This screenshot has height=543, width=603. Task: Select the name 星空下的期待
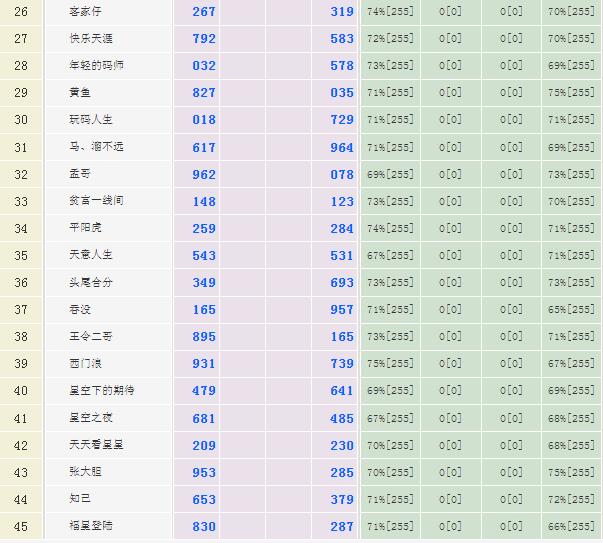102,391
